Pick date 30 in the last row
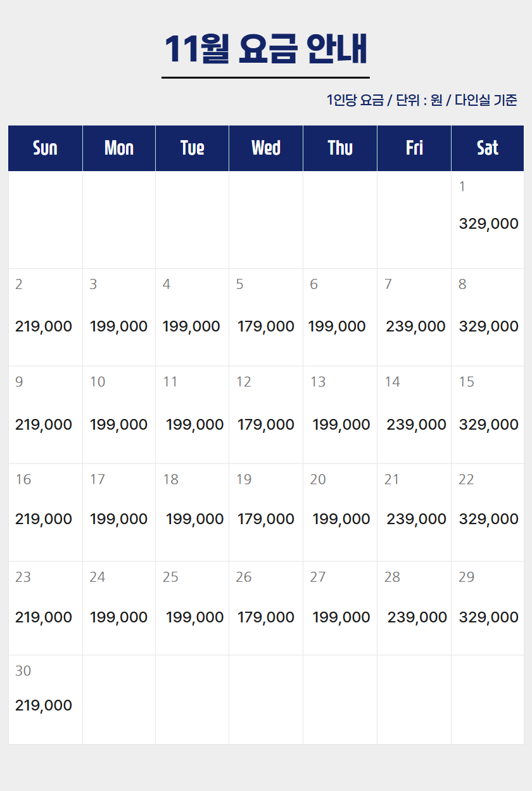Screen dimensions: 532x791 23,671
